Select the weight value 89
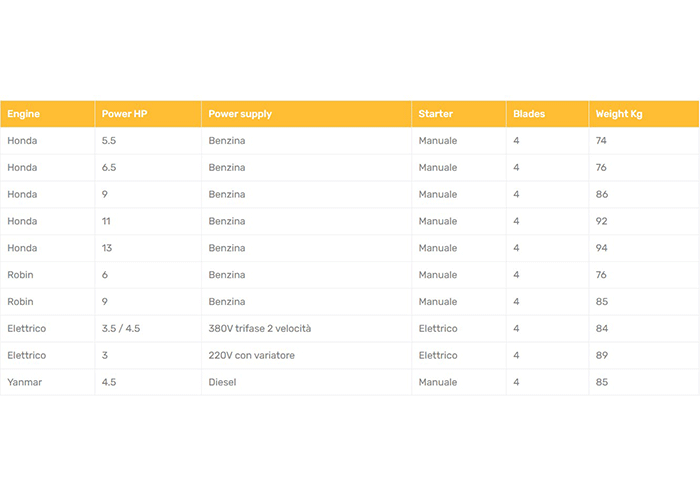This screenshot has height=490, width=700. (644, 355)
